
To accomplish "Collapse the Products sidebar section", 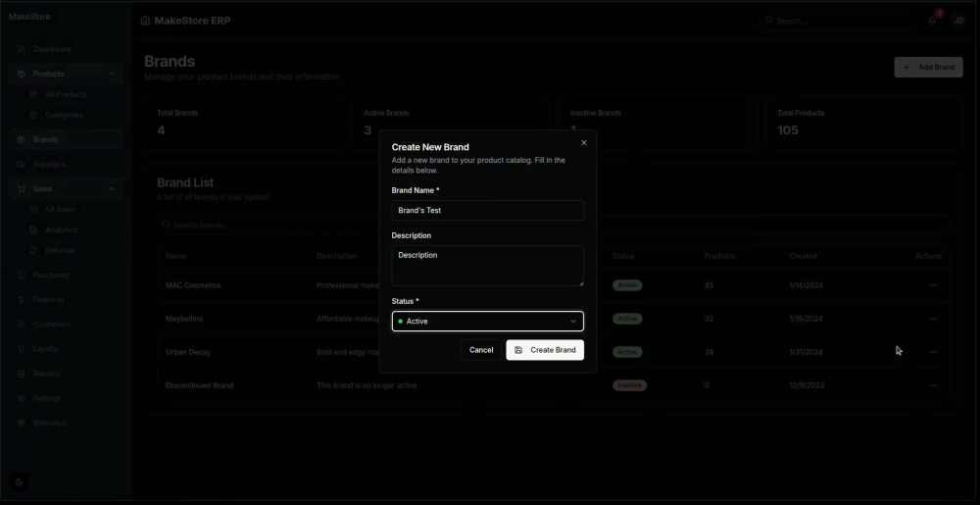I will click(66, 74).
